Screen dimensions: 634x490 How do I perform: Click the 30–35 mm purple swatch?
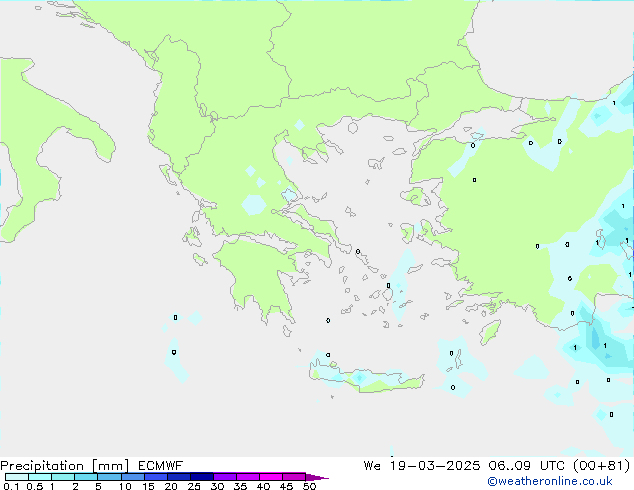click(x=225, y=477)
